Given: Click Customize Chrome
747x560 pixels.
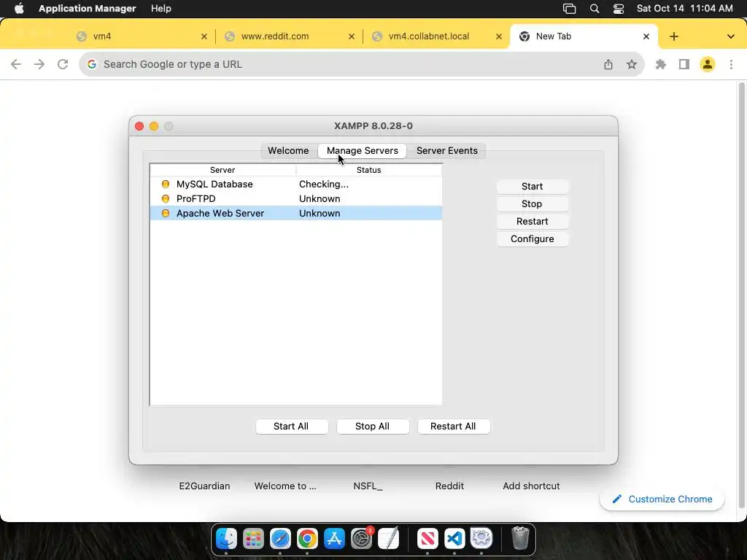Looking at the screenshot, I should point(662,499).
